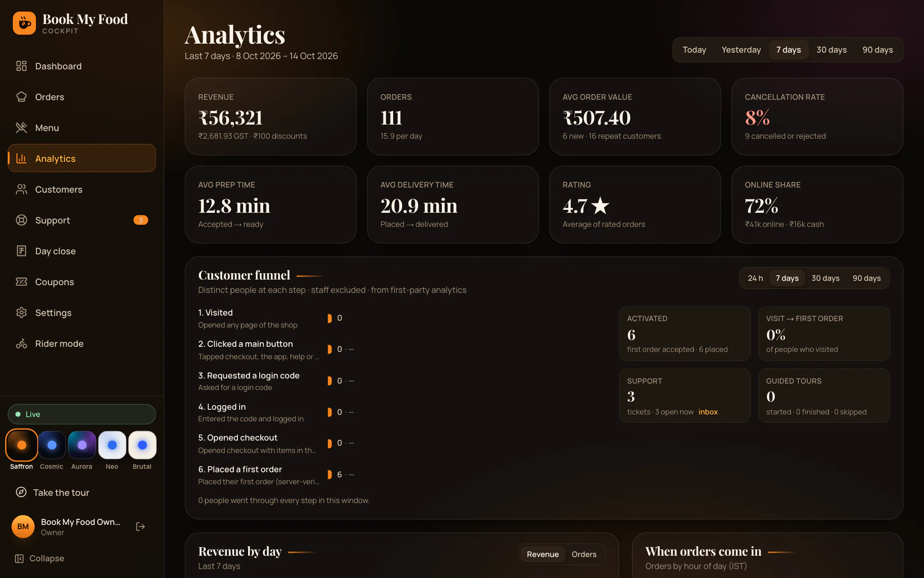Open Coupons via its ticket icon
The image size is (924, 578).
tap(21, 282)
